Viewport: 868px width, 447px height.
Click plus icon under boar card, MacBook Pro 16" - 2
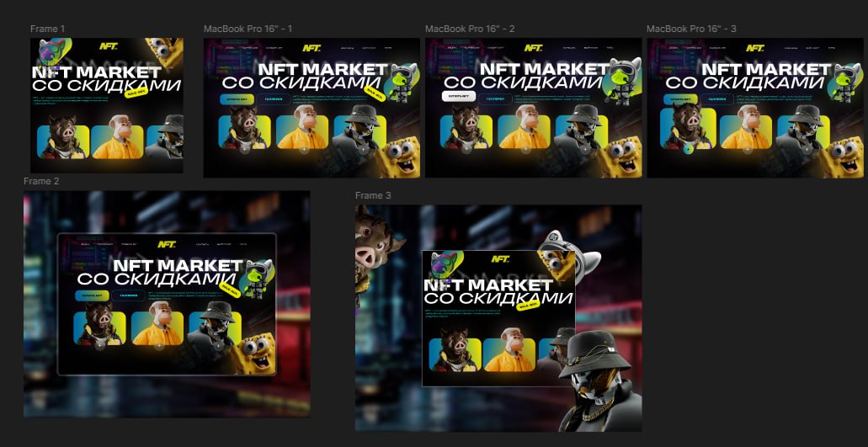466,149
